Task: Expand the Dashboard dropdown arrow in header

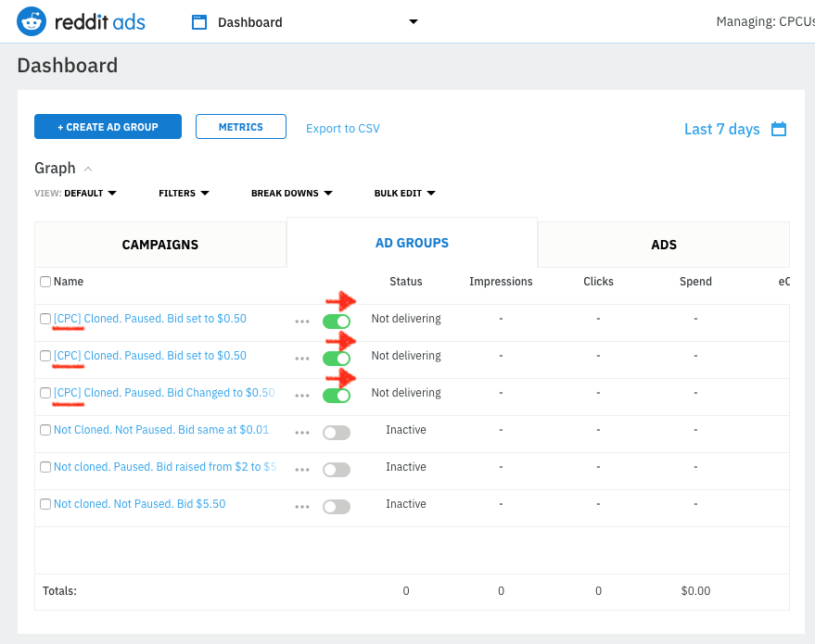Action: pyautogui.click(x=414, y=22)
